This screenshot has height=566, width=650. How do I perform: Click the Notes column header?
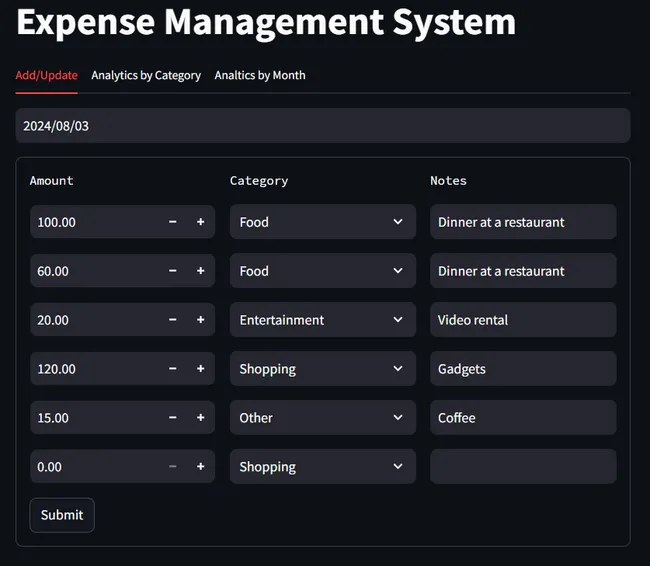click(448, 180)
